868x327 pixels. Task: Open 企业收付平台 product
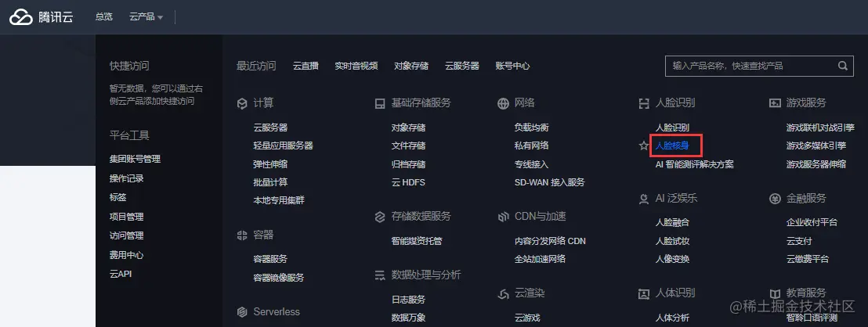[x=812, y=223]
